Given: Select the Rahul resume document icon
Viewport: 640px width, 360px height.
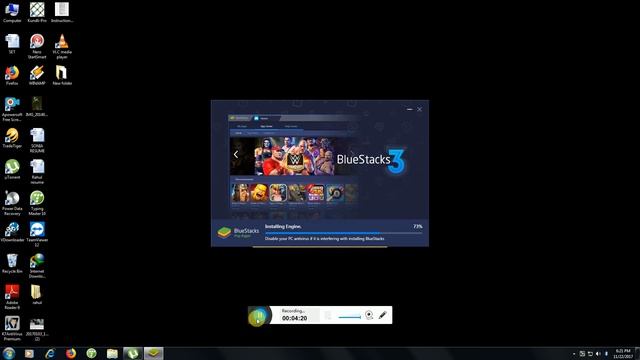Looking at the screenshot, I should point(37,172).
